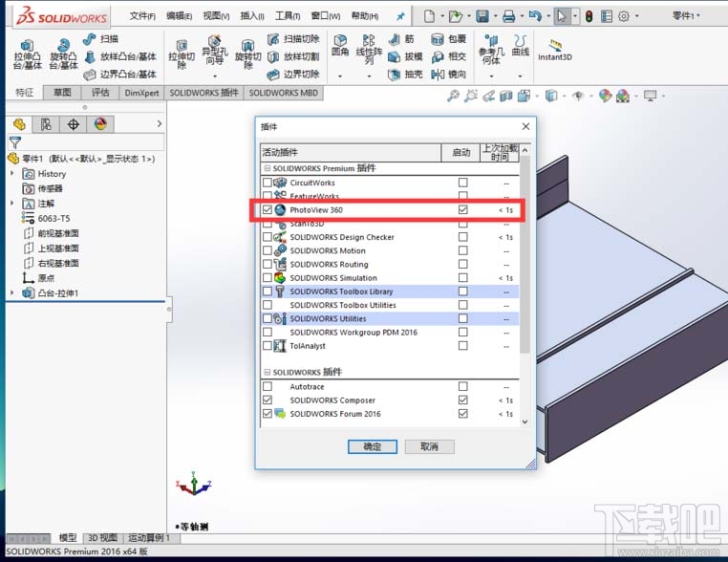The height and width of the screenshot is (562, 728).
Task: Expand the History tree node
Action: (12, 173)
